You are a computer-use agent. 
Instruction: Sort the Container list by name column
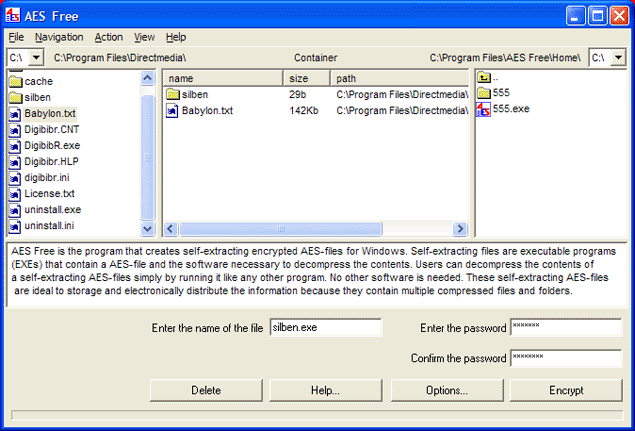pos(223,78)
